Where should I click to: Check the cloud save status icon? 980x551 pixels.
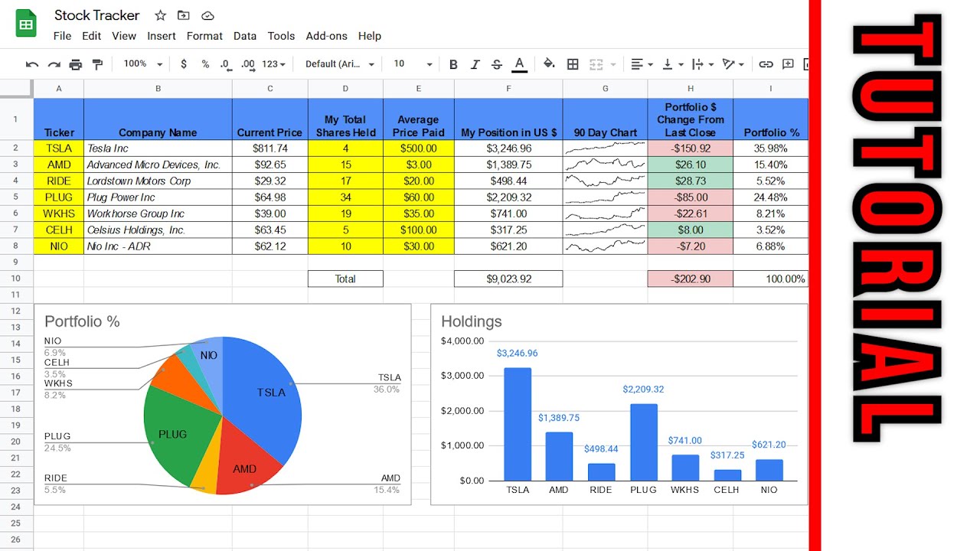click(x=207, y=15)
